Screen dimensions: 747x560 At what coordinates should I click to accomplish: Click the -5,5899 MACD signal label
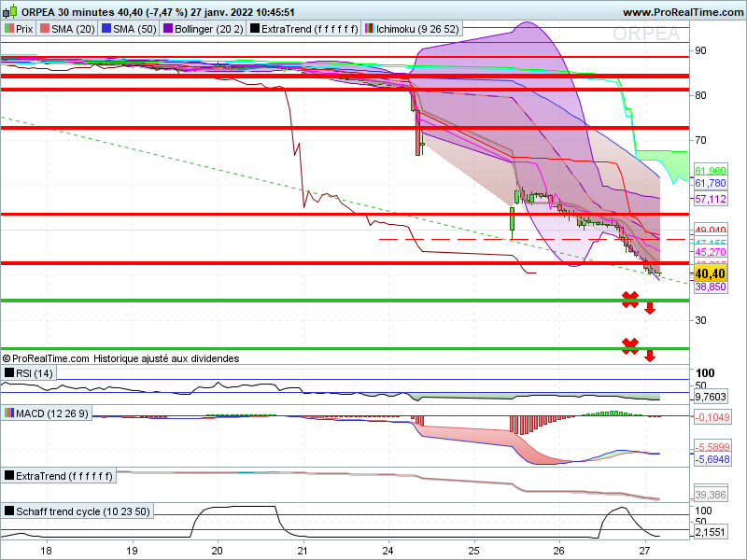point(712,447)
